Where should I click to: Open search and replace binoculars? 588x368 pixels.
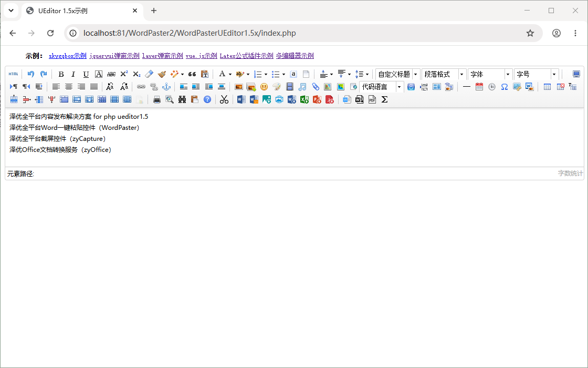[182, 99]
